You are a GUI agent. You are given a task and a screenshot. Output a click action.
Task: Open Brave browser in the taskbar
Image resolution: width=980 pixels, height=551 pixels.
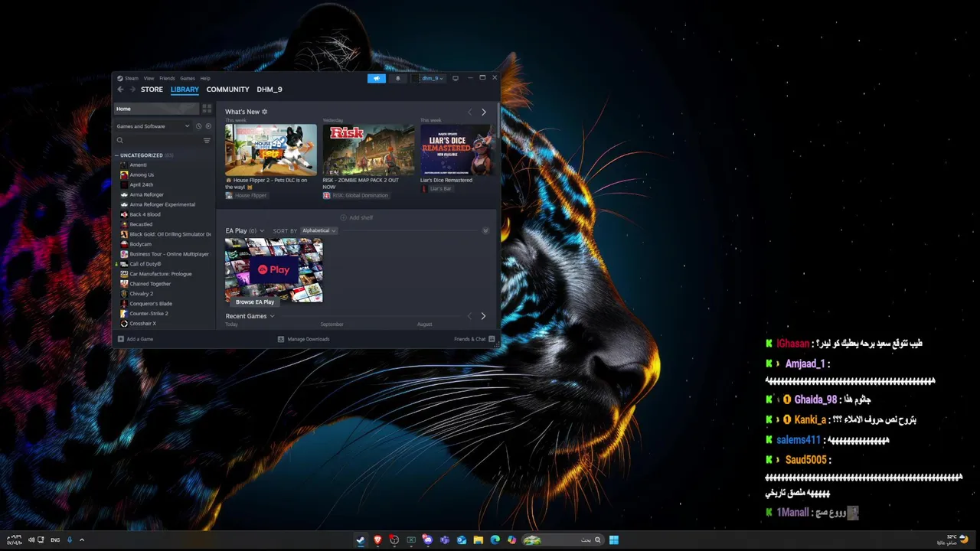click(377, 540)
